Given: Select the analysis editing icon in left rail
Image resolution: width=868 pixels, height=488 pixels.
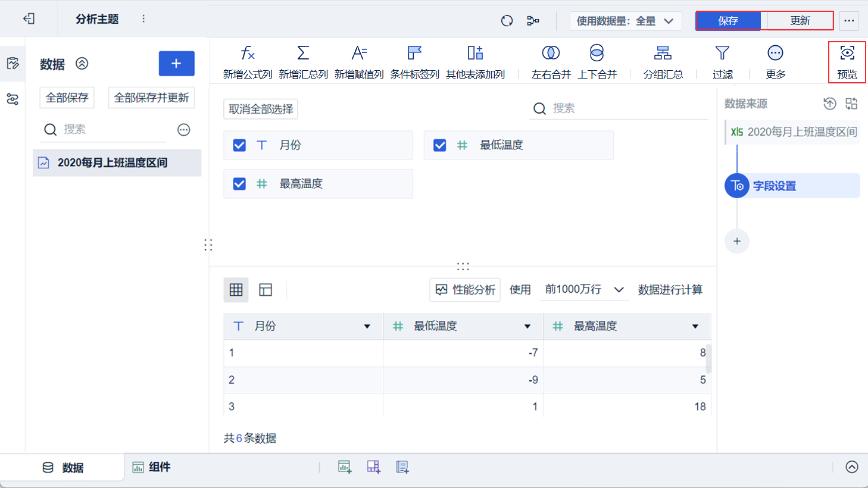Looking at the screenshot, I should click(x=13, y=64).
